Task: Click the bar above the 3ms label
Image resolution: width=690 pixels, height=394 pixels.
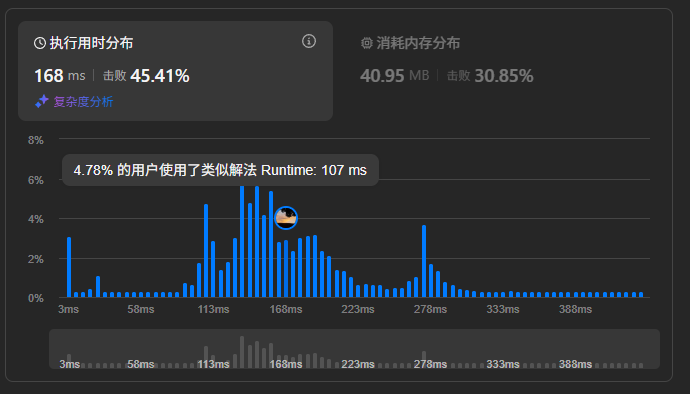Action: (x=69, y=267)
